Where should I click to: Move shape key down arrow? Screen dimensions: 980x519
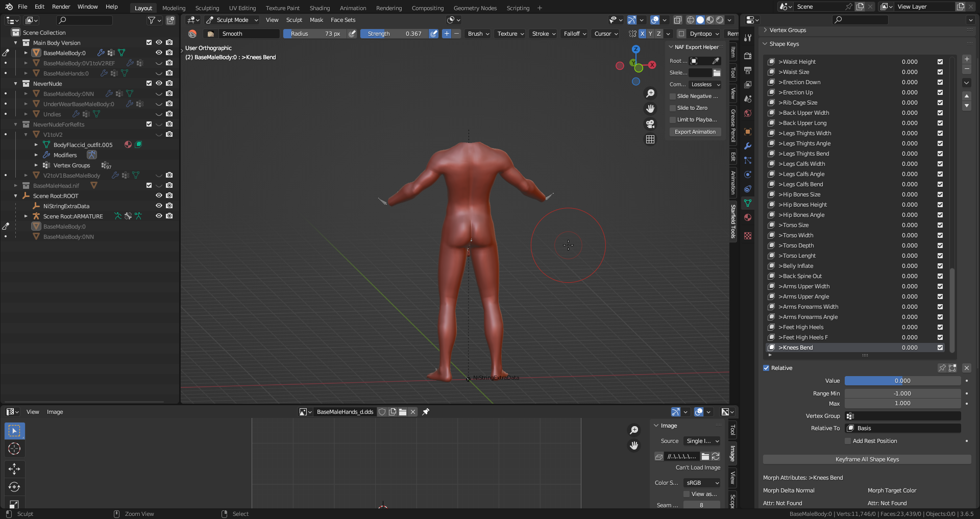pyautogui.click(x=967, y=106)
